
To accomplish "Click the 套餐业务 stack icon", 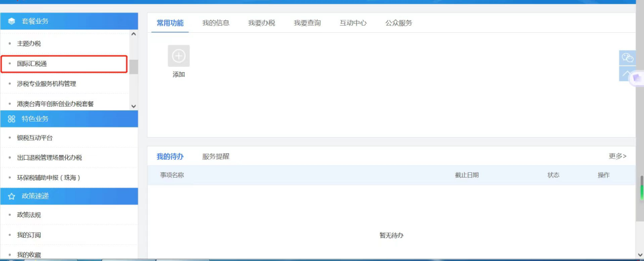I will [11, 21].
